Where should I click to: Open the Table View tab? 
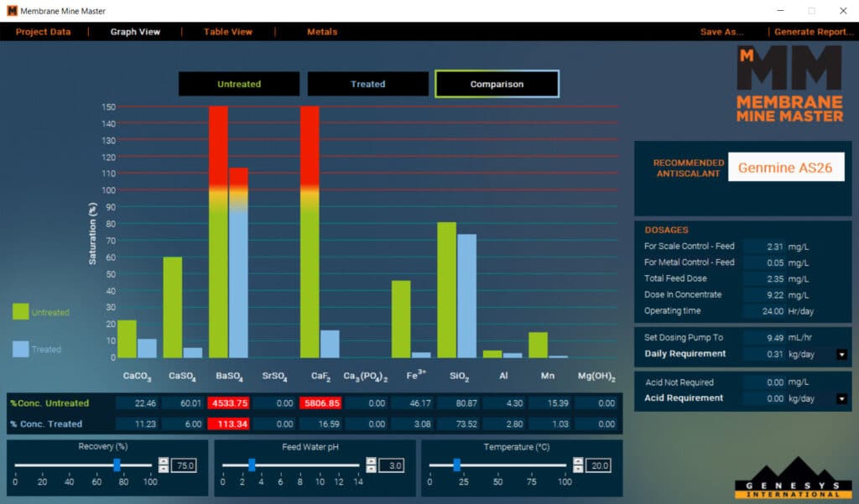228,32
